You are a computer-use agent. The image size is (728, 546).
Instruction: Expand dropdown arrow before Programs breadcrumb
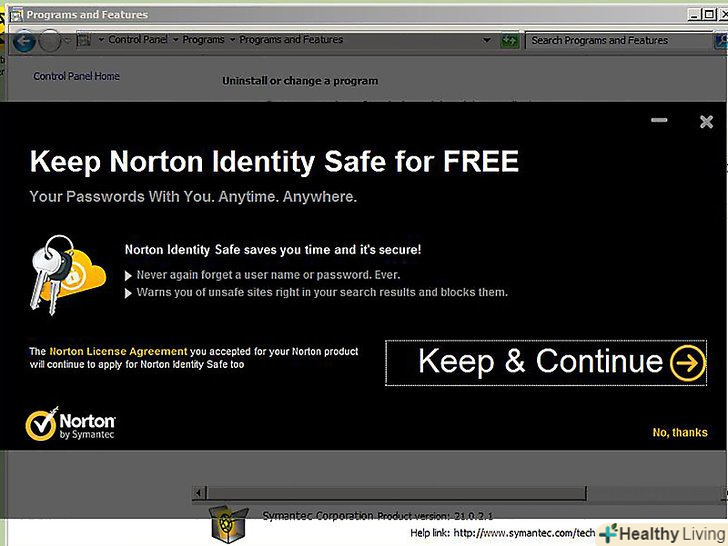pos(176,40)
